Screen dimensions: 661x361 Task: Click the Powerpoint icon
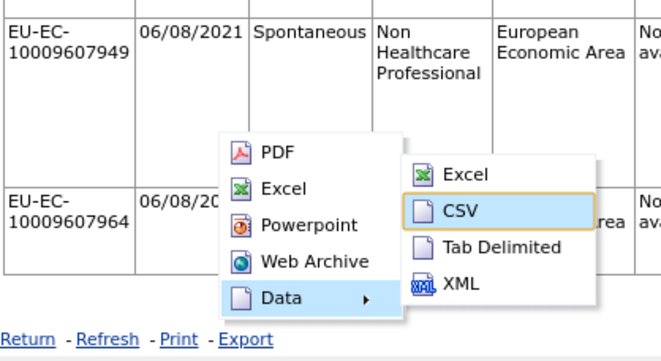click(241, 226)
